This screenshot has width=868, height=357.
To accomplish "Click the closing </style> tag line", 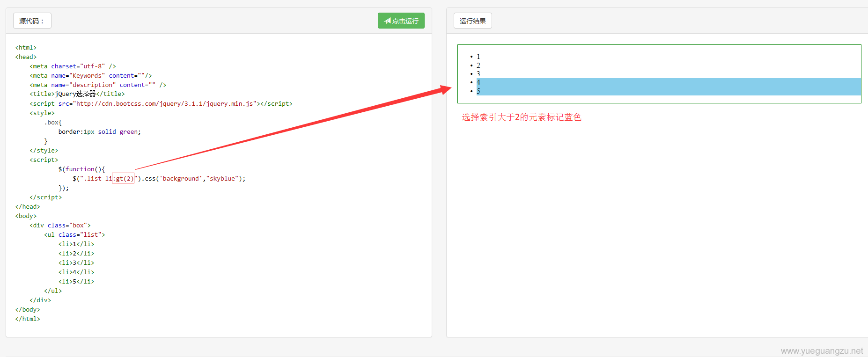I will pyautogui.click(x=44, y=150).
